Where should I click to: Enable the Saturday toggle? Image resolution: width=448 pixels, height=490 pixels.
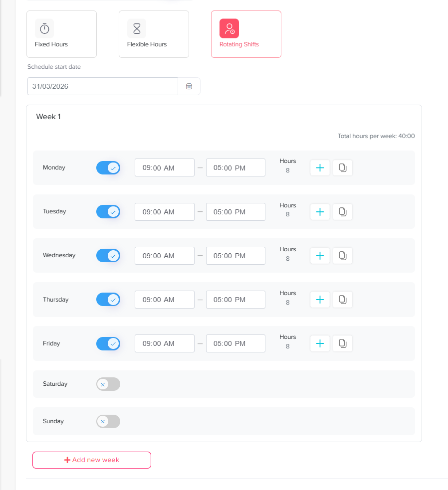pos(108,384)
